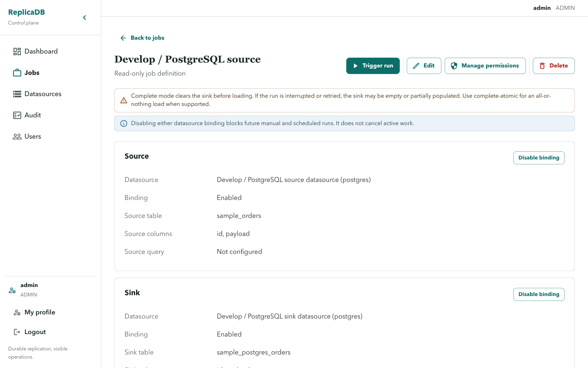
Task: Click the 'Source query' label
Action: pyautogui.click(x=144, y=252)
